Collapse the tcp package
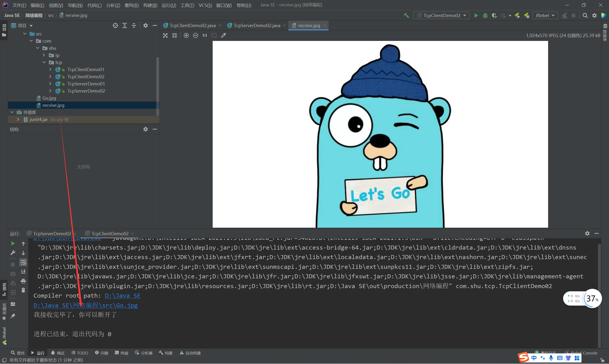The image size is (609, 364). tap(44, 62)
